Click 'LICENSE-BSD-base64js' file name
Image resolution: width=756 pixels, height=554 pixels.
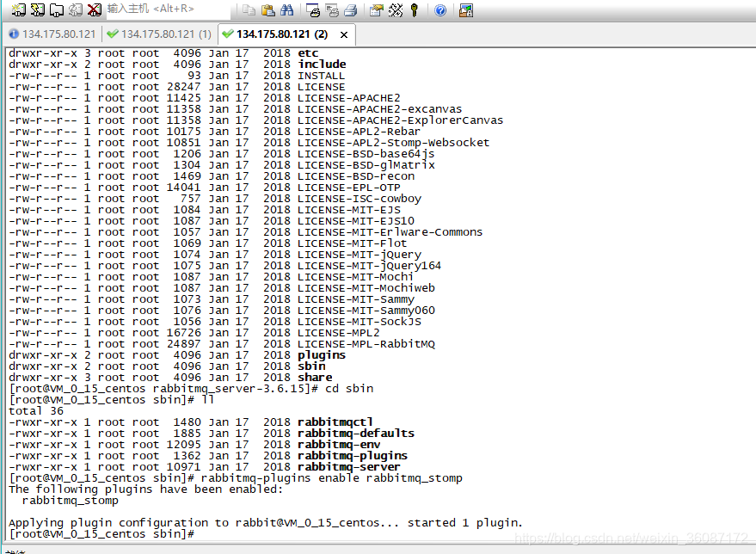pyautogui.click(x=366, y=154)
